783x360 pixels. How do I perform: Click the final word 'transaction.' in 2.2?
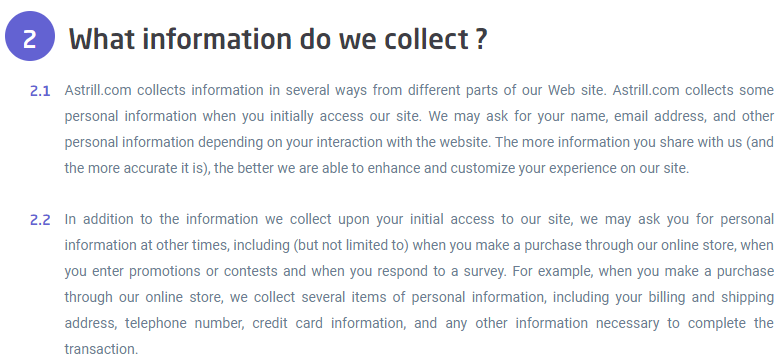tap(101, 349)
